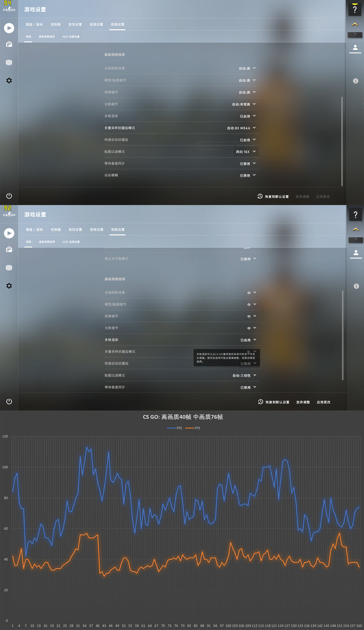
Task: Open 等待垂直同步 dropdown in lower screen
Action: [x=248, y=387]
